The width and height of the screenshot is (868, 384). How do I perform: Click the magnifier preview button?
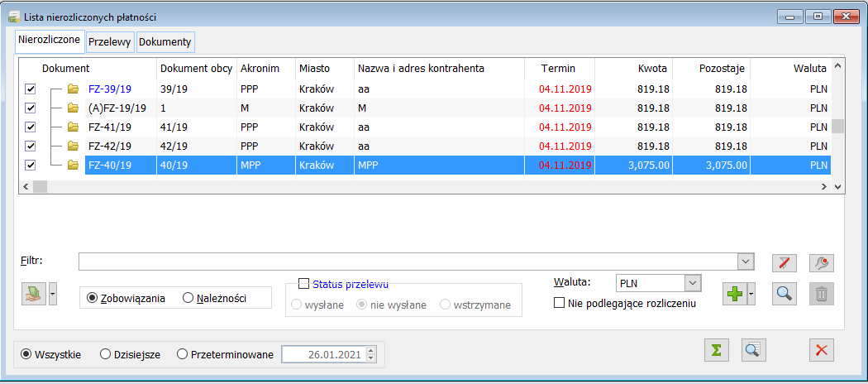pos(785,294)
